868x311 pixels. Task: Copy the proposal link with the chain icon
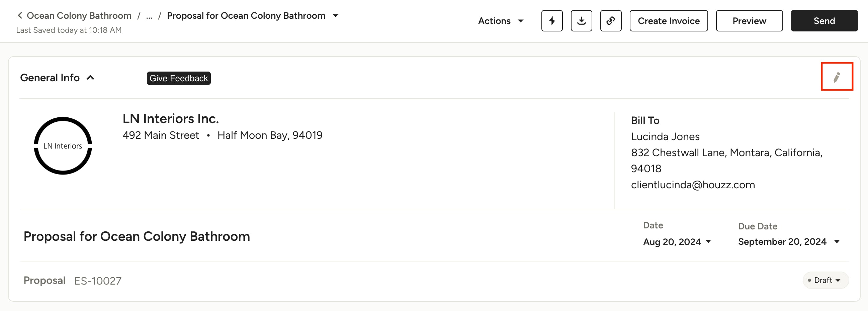pyautogui.click(x=610, y=21)
